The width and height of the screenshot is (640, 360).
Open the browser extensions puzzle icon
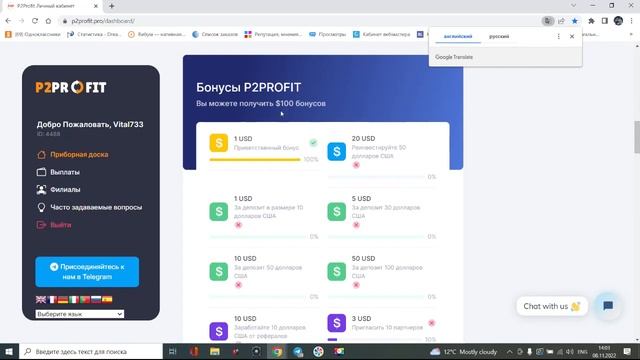(x=591, y=21)
